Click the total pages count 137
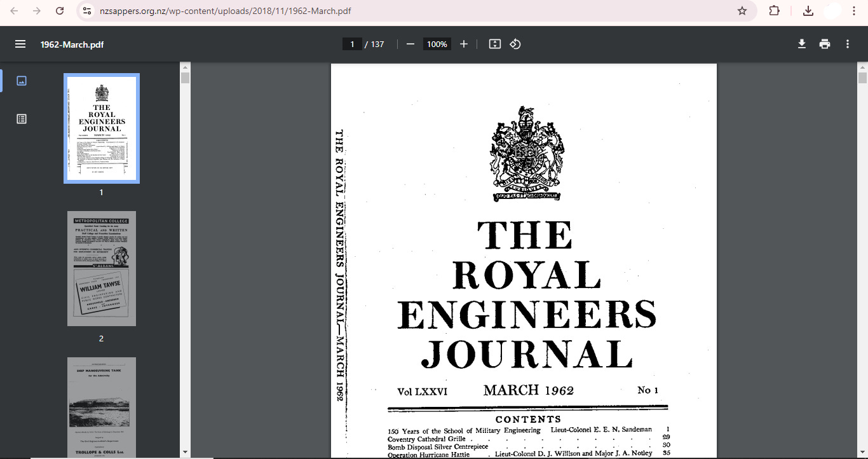868x459 pixels. 377,45
